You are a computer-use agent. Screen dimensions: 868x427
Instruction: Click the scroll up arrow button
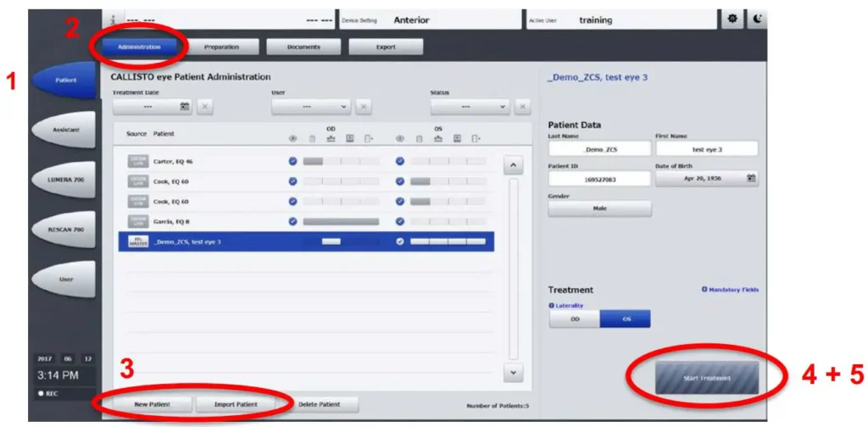click(513, 165)
